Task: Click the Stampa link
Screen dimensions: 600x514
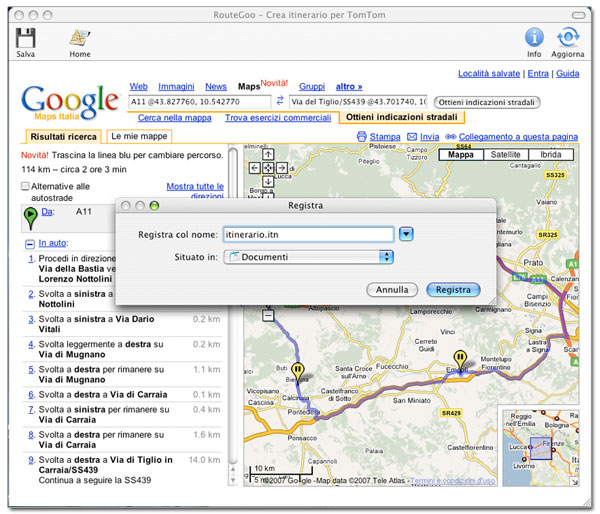Action: pos(385,137)
